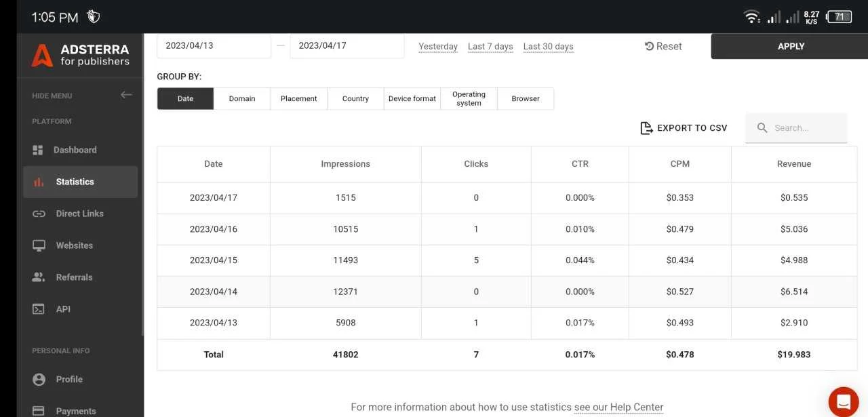Click the CTR column header
Image resolution: width=868 pixels, height=417 pixels.
click(580, 164)
